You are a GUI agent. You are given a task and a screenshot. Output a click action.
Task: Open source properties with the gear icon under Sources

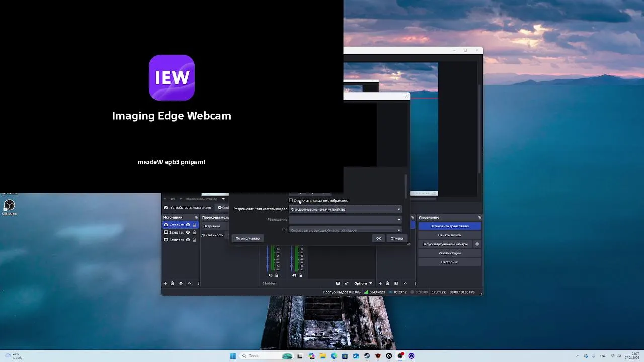coord(181,283)
